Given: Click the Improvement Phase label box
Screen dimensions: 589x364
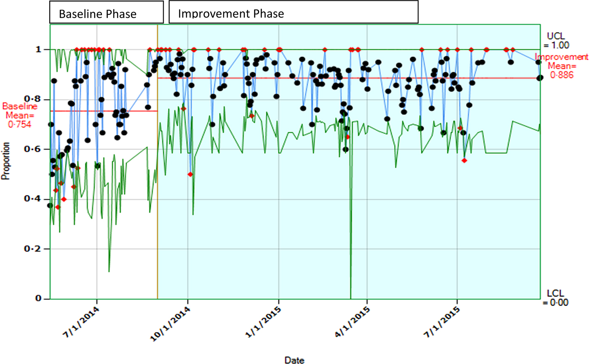Looking at the screenshot, I should (x=293, y=12).
